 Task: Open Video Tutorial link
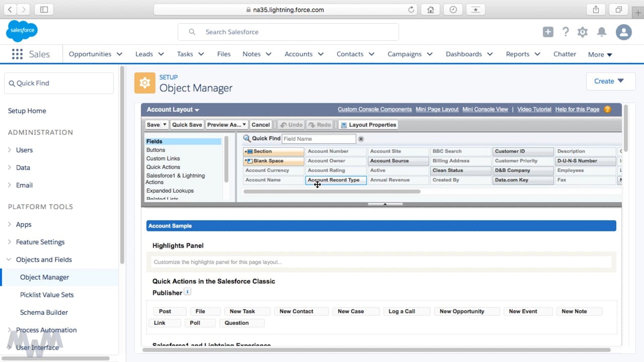tap(534, 109)
